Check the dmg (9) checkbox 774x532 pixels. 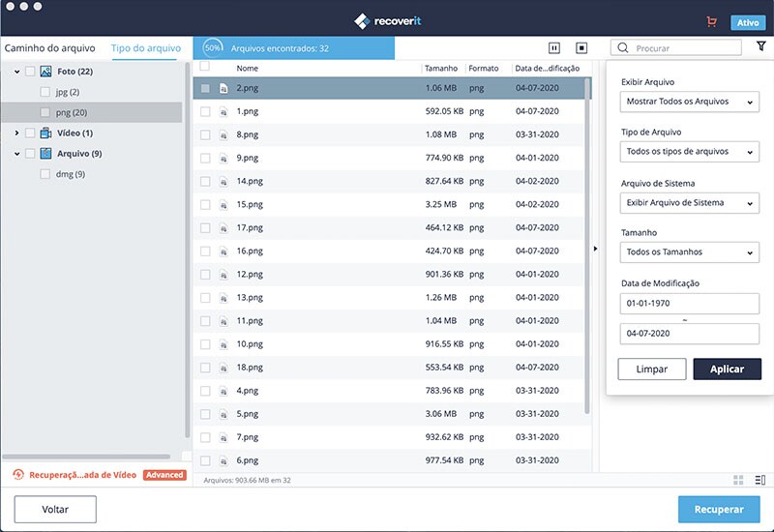point(45,174)
